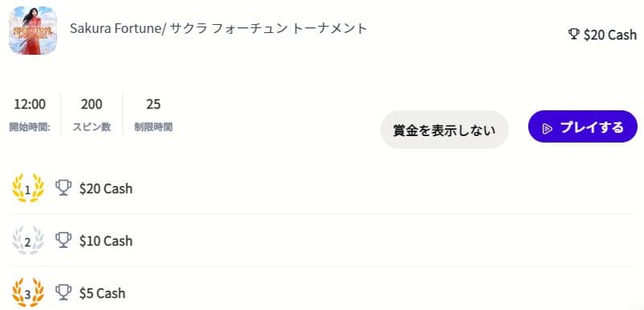Click the silver second-place laurel badge

pyautogui.click(x=28, y=241)
